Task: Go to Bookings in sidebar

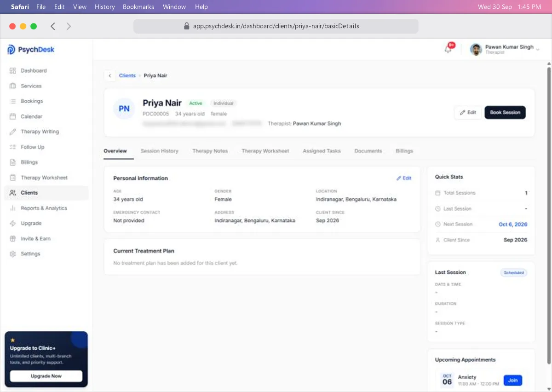Action: [x=46, y=101]
